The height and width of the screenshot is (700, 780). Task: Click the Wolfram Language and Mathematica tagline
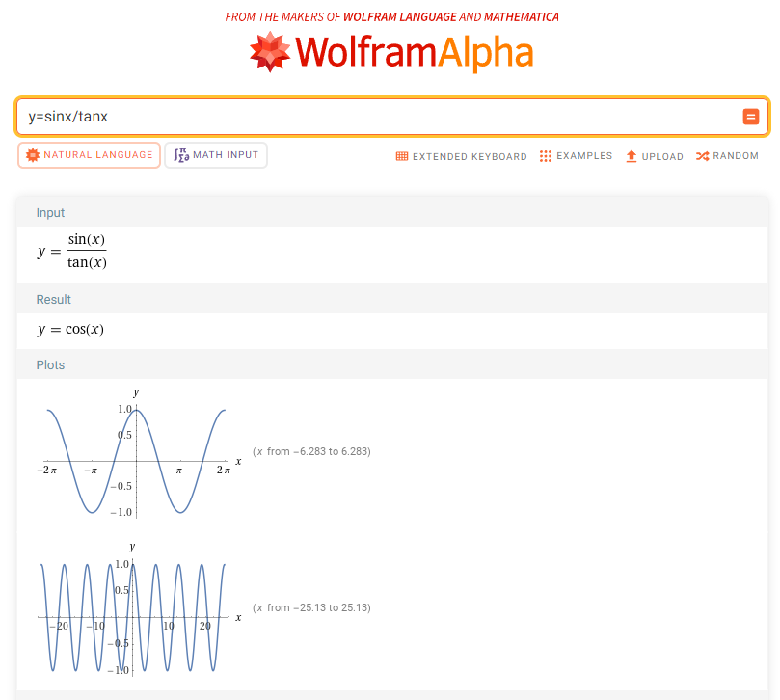392,17
